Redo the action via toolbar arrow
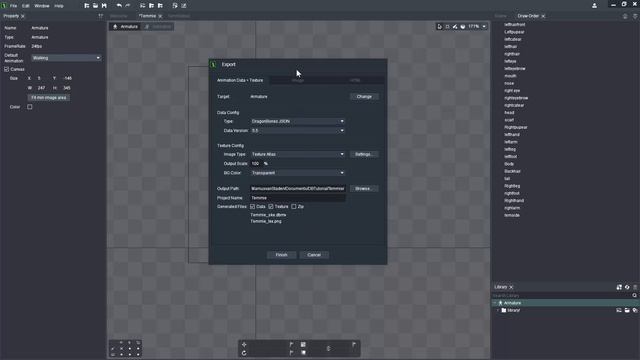This screenshot has height=360, width=640. point(128,6)
